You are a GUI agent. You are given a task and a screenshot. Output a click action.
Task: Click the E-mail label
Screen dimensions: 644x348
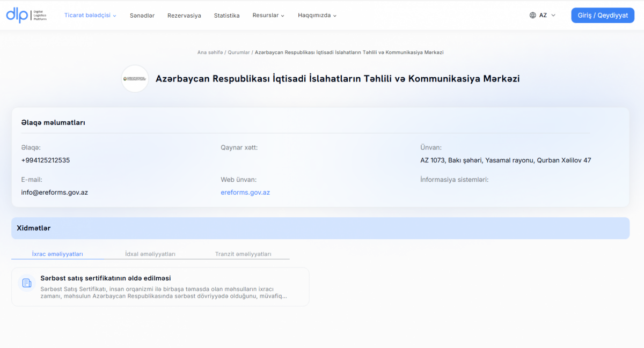pos(31,180)
